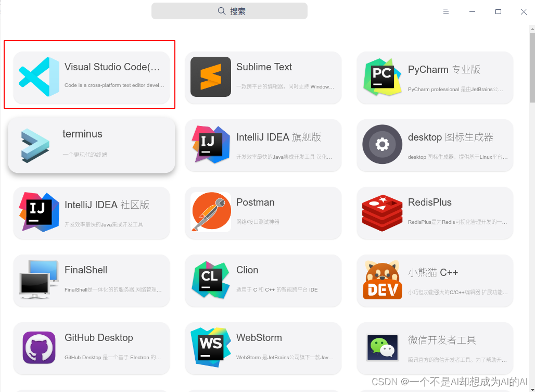Open the Visual Studio Code title text
The image size is (535, 392).
click(x=112, y=67)
